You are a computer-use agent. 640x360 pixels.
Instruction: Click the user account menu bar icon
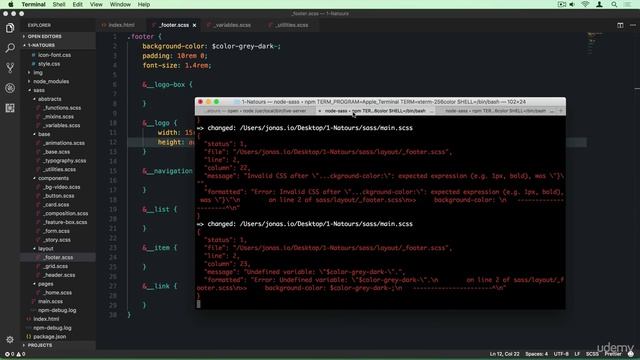coord(599,4)
